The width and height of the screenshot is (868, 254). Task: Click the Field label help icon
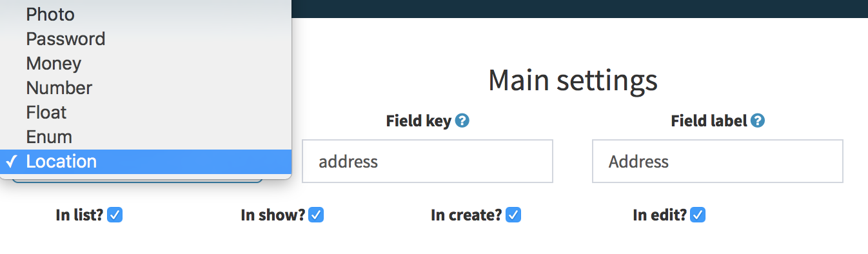(758, 121)
